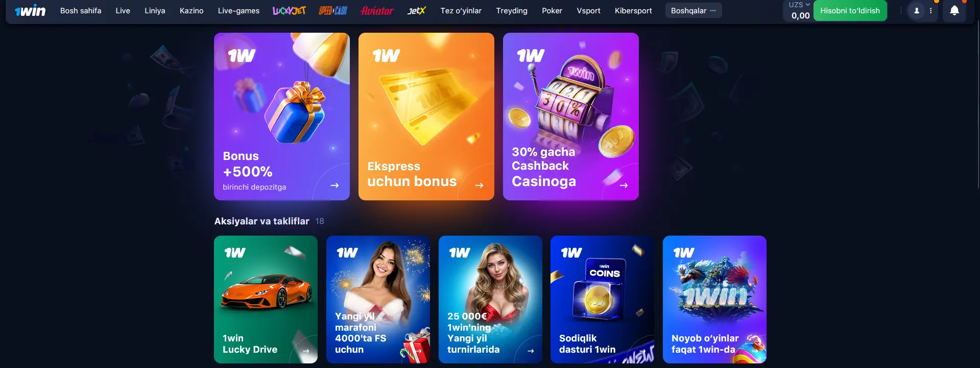Open the notifications bell icon

tap(954, 11)
